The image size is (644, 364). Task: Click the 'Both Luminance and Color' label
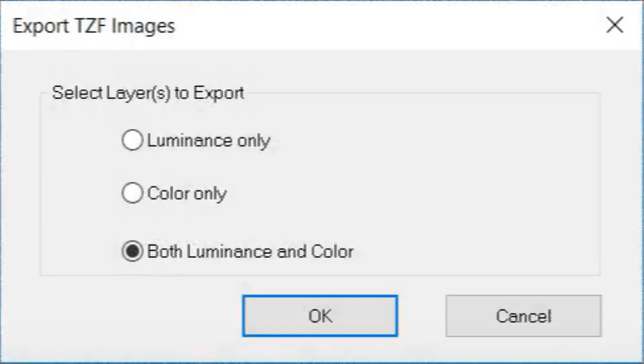point(250,252)
